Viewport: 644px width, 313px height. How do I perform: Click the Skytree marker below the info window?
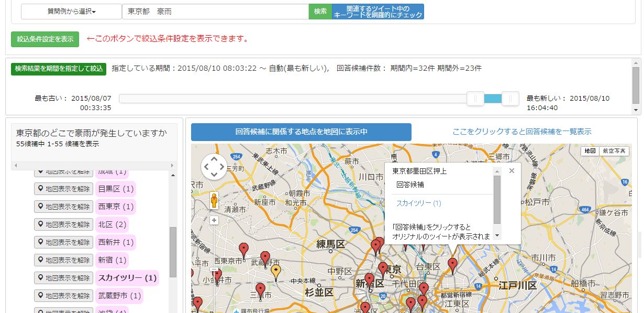pos(452,265)
